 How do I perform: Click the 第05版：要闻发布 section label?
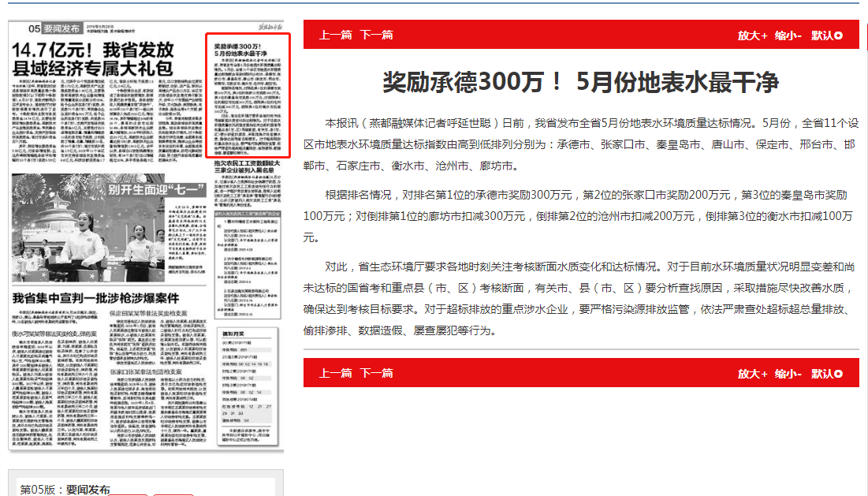tap(65, 490)
